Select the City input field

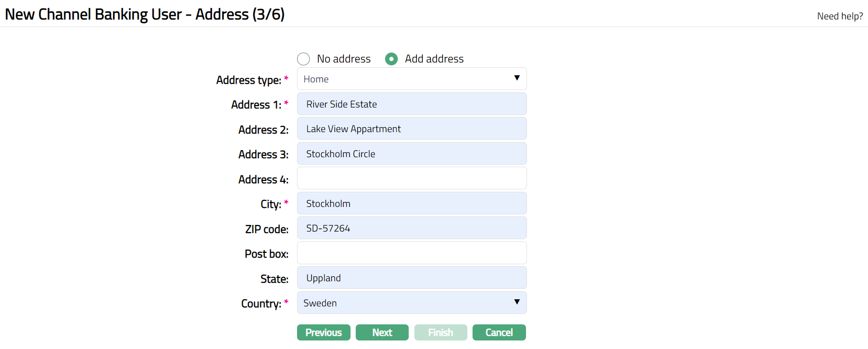click(412, 204)
